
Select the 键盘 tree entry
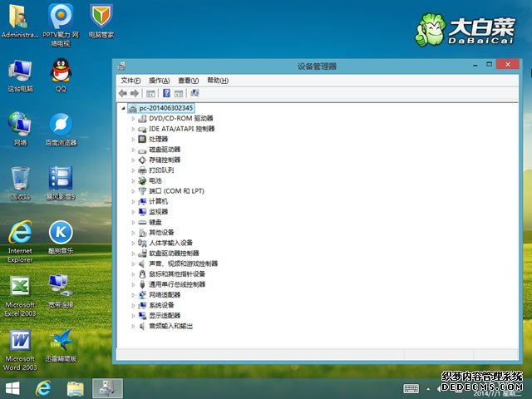[x=155, y=222]
